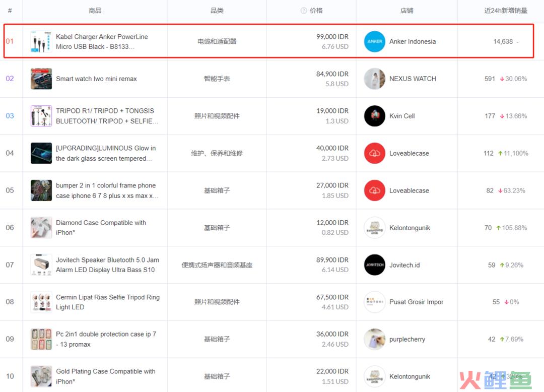Select category 便携式扬声器和音频基座 cell
Viewport: 544px width, 392px height.
pyautogui.click(x=217, y=265)
